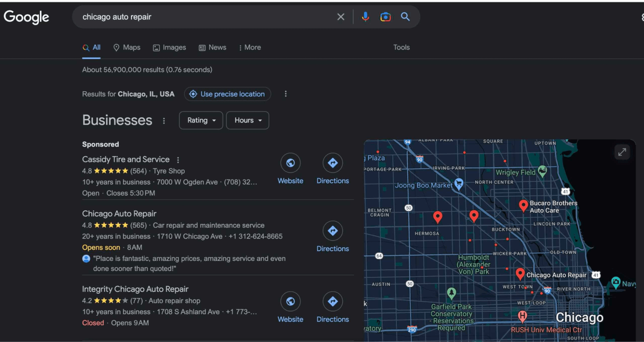Image resolution: width=644 pixels, height=342 pixels.
Task: Click the Opens soon status text
Action: [101, 247]
